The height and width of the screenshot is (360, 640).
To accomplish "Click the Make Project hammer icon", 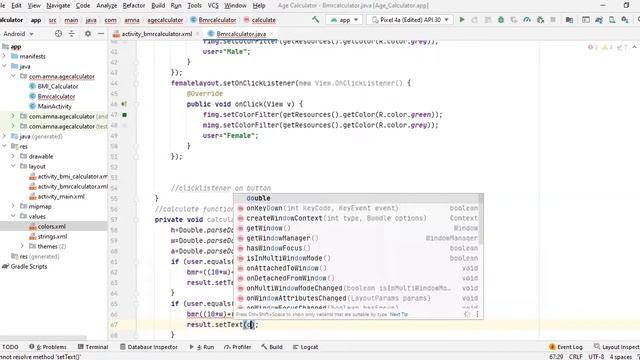I will click(x=316, y=20).
